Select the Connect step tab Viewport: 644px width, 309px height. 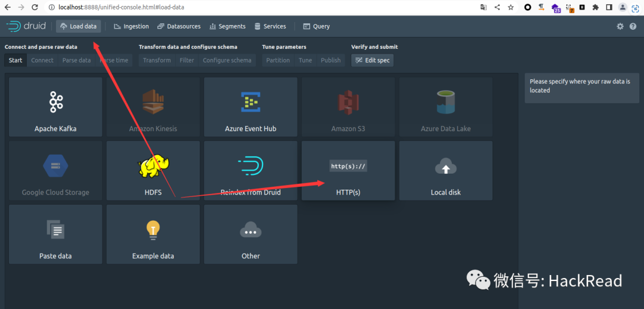point(42,60)
